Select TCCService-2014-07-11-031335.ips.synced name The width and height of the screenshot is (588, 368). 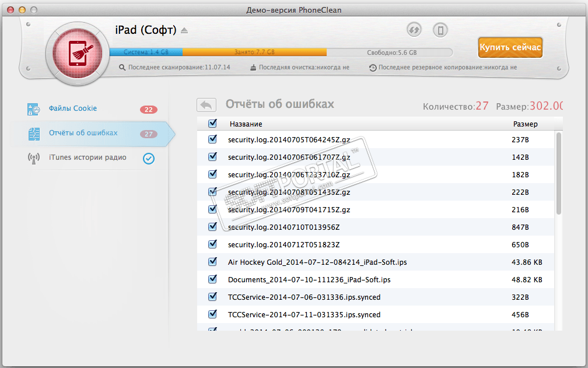pyautogui.click(x=304, y=315)
